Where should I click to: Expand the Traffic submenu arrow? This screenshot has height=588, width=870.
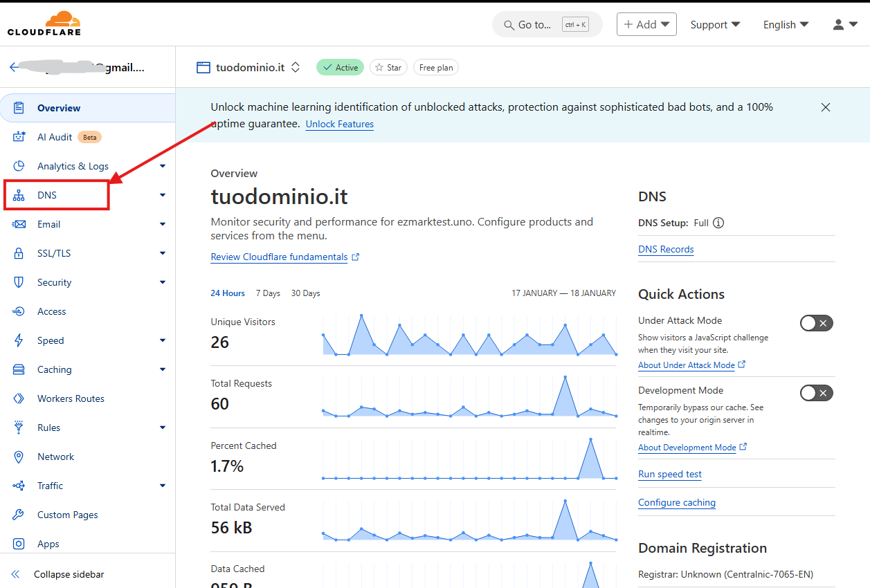(x=162, y=486)
